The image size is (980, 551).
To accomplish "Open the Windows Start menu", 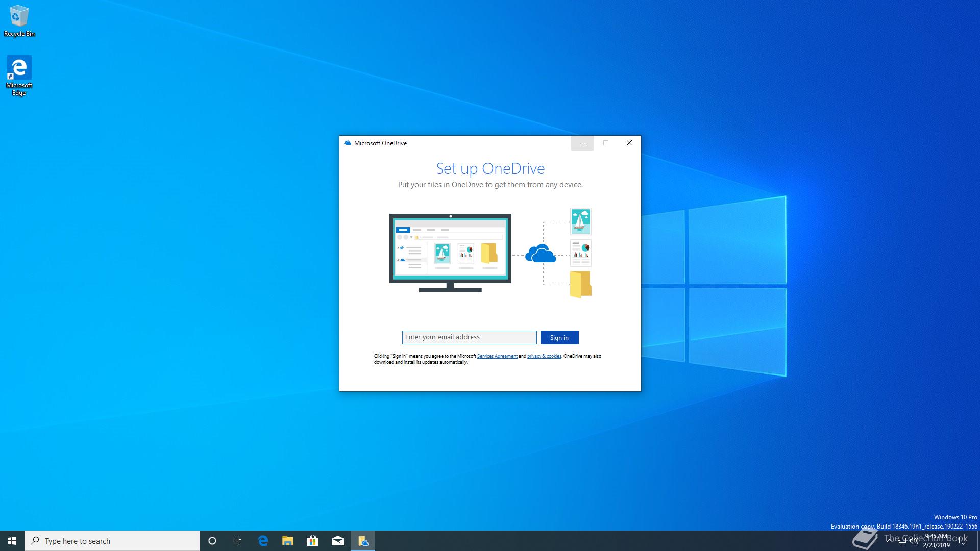I will (x=12, y=541).
